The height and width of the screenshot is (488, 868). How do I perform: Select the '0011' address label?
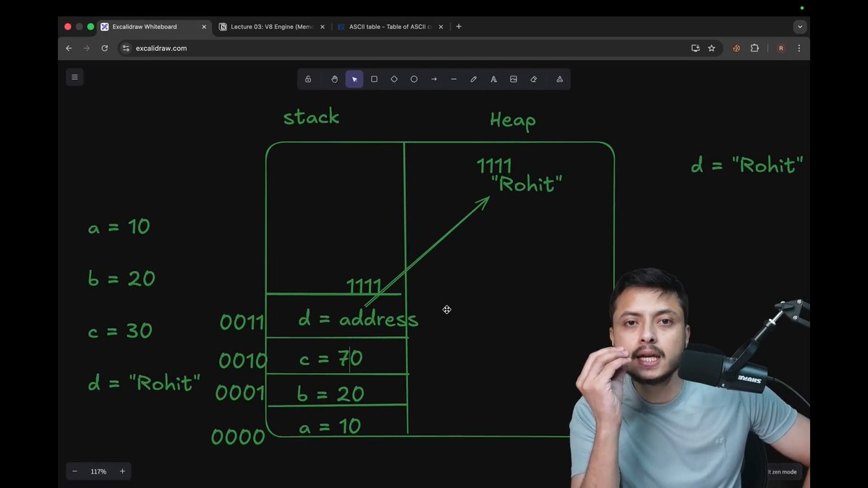(x=242, y=322)
